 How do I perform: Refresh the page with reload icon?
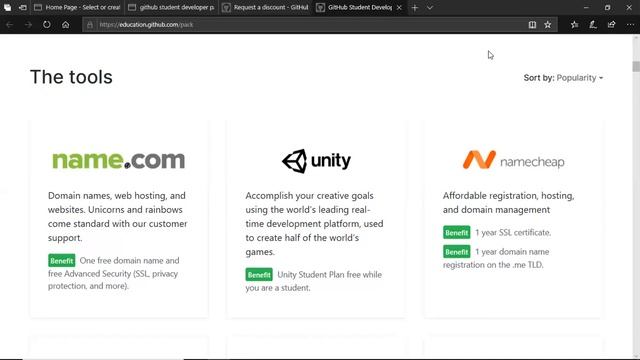pos(47,24)
